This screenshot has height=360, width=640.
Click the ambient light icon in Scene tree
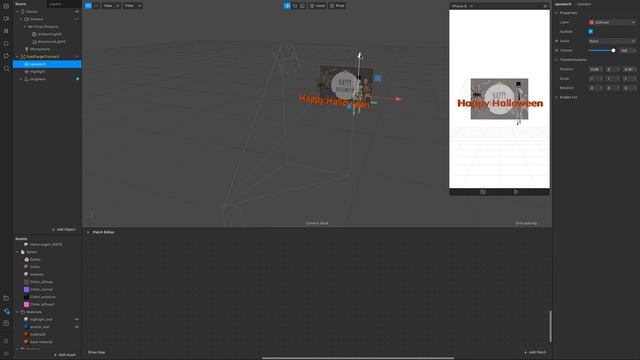34,34
